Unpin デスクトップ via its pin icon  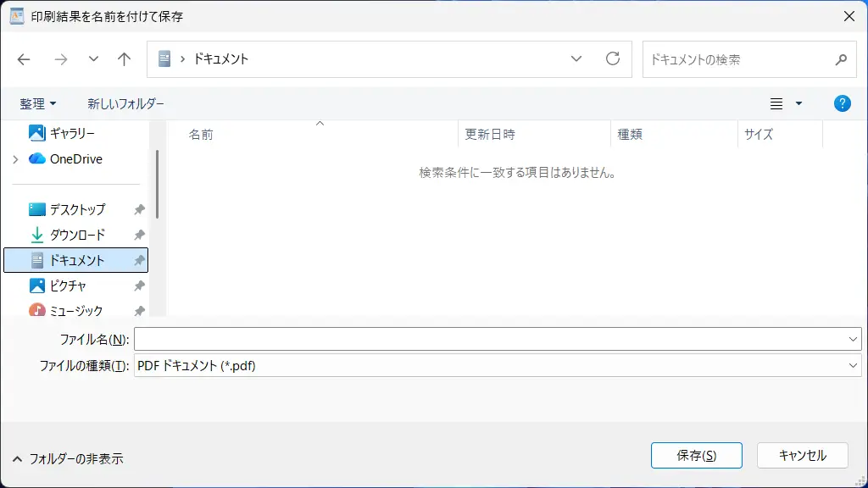140,209
